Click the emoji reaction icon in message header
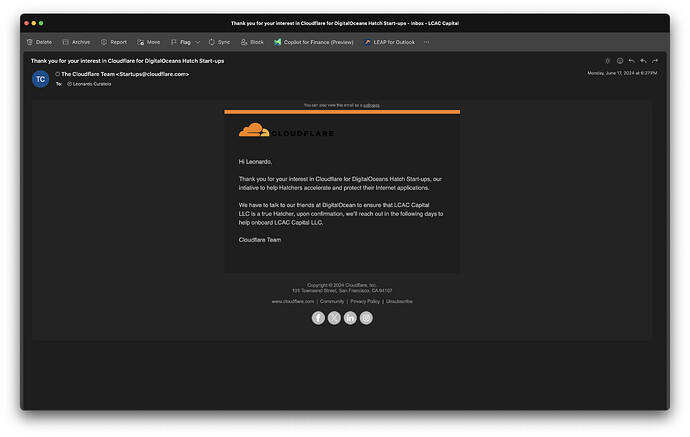Screen dimensions: 690x437 pyautogui.click(x=620, y=61)
